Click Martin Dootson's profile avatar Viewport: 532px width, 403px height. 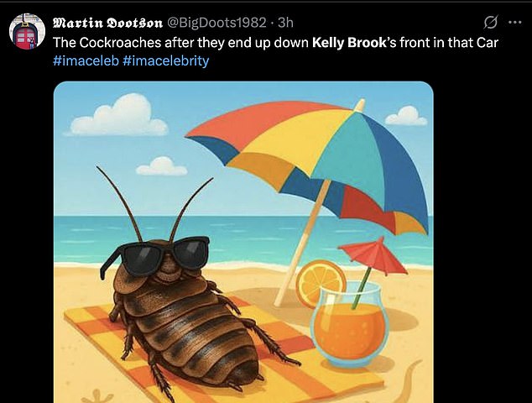27,32
